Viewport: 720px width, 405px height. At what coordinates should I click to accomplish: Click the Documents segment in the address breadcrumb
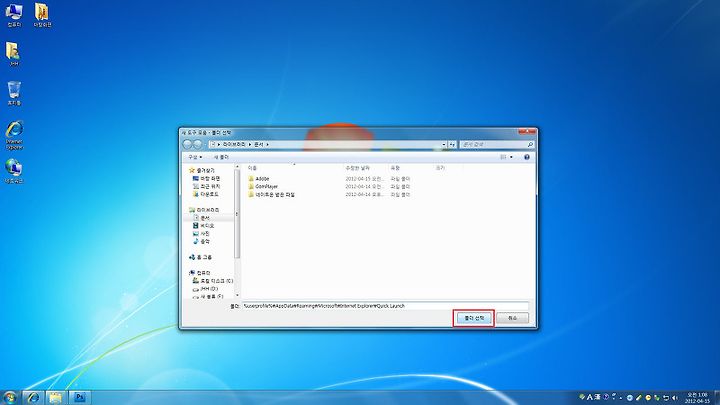259,144
